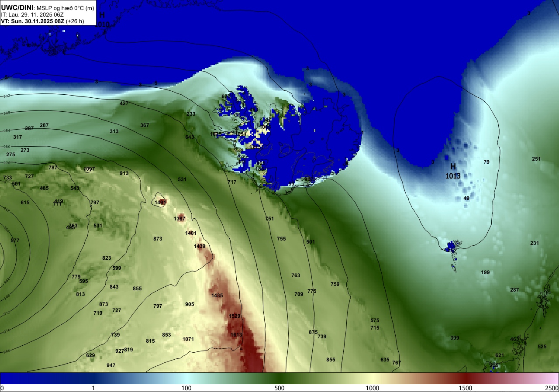This screenshot has height=392, width=559.
Task: Click the 427 height value
Action: coord(124,103)
